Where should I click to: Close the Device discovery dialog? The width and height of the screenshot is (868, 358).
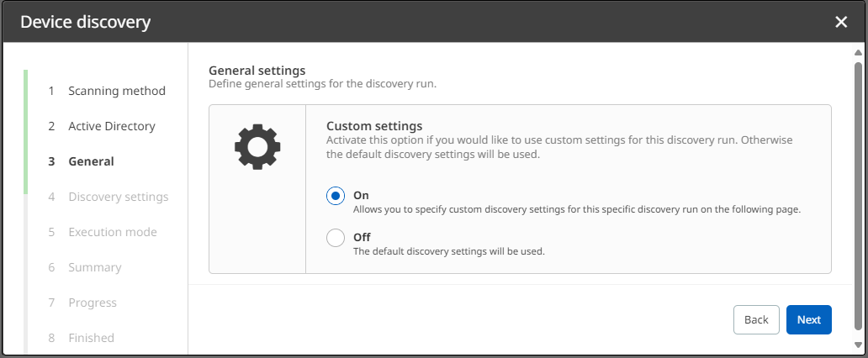pos(841,22)
